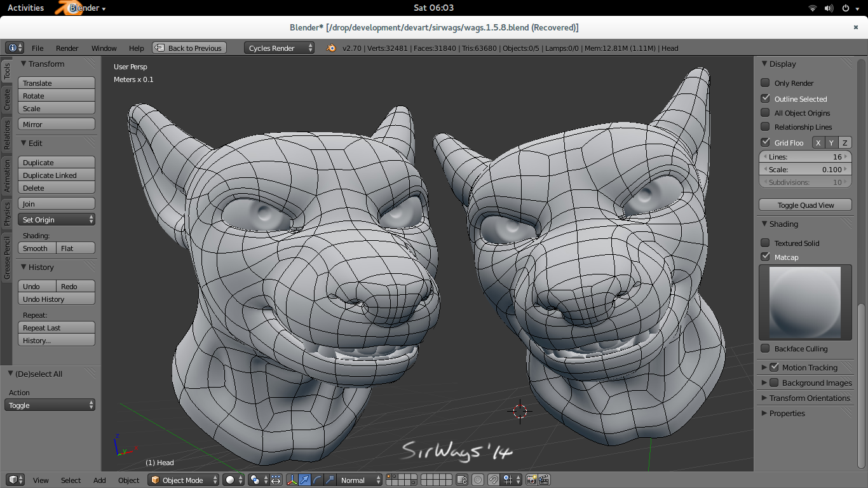Viewport: 868px width, 488px height.
Task: Open the 3D View editor type icon
Action: 14,480
